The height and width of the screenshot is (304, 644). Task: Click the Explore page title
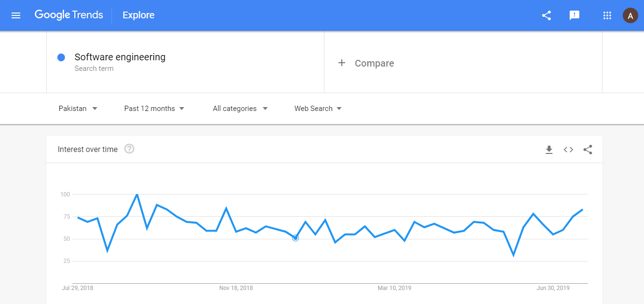(139, 15)
